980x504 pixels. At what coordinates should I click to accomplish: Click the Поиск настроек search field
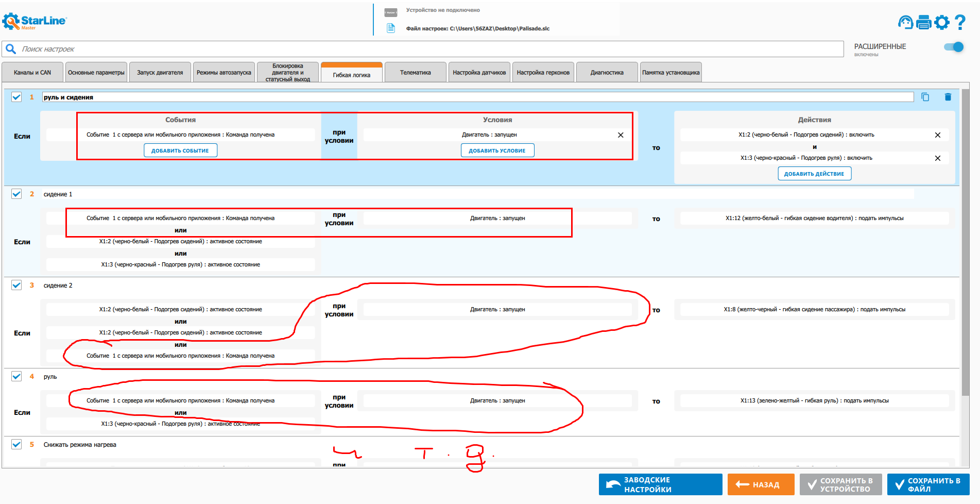pyautogui.click(x=422, y=49)
